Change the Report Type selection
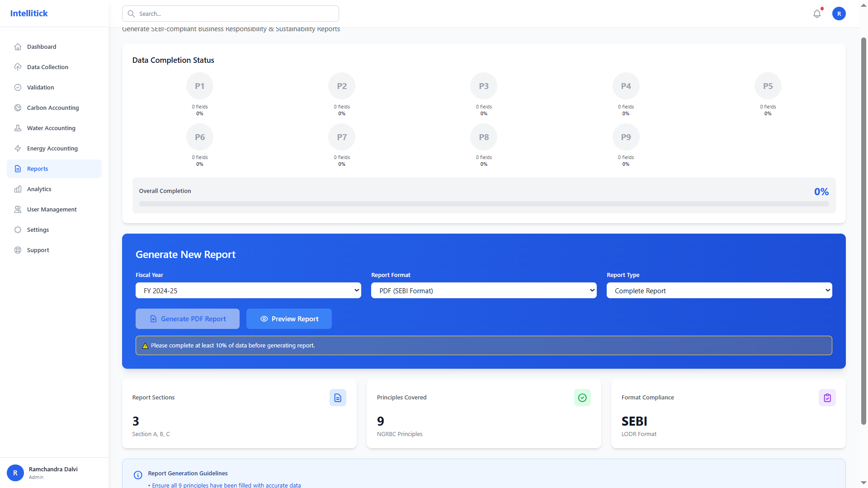Screen dimensions: 868x488 (x=719, y=290)
